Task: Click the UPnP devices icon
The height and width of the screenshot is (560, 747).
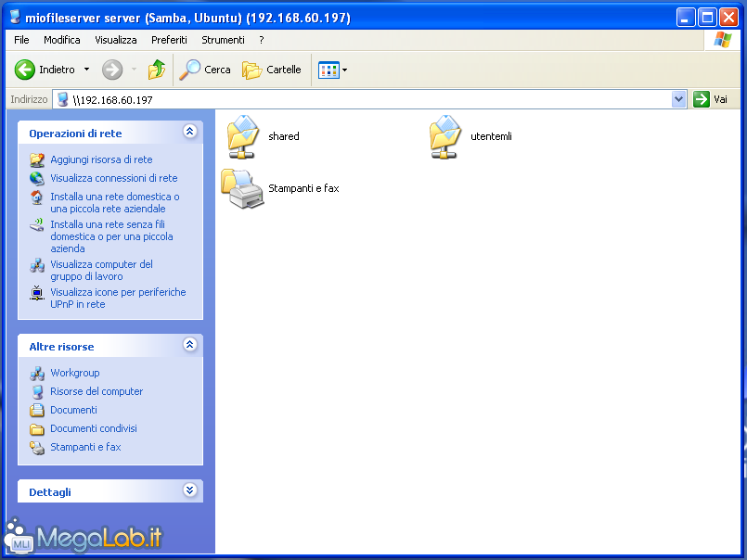Action: [37, 293]
